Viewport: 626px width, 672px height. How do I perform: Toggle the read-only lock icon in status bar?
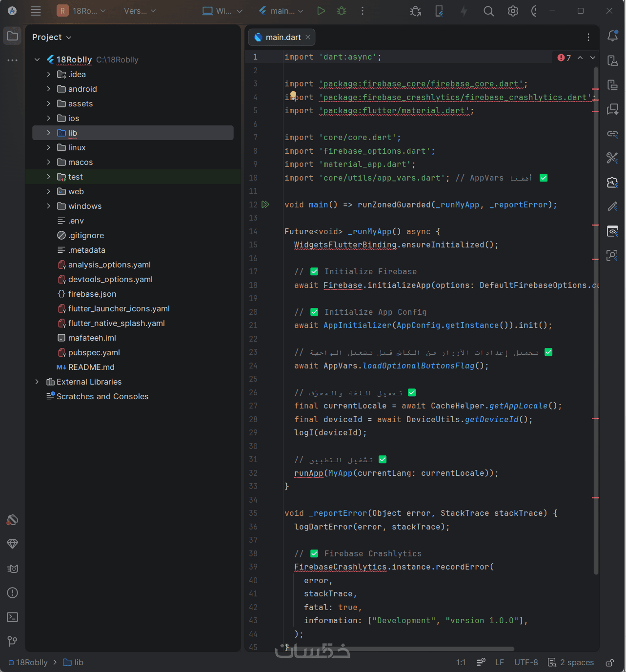pyautogui.click(x=610, y=662)
